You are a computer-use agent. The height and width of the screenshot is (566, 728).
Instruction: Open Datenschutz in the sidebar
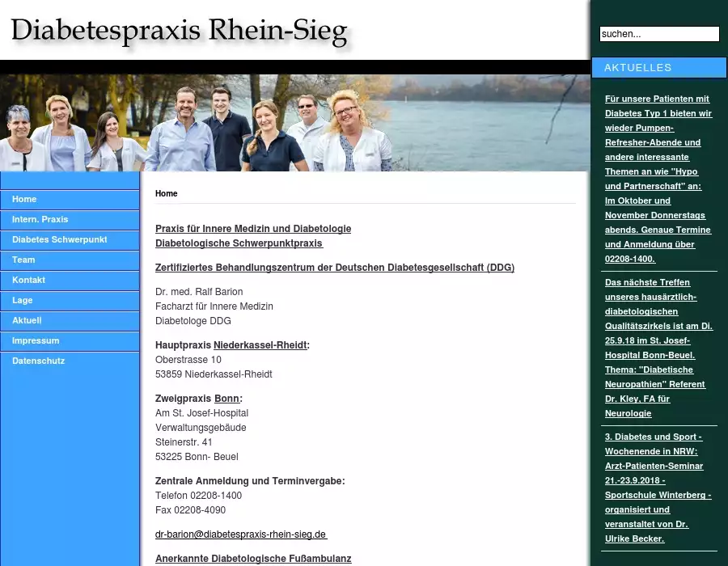pyautogui.click(x=38, y=361)
